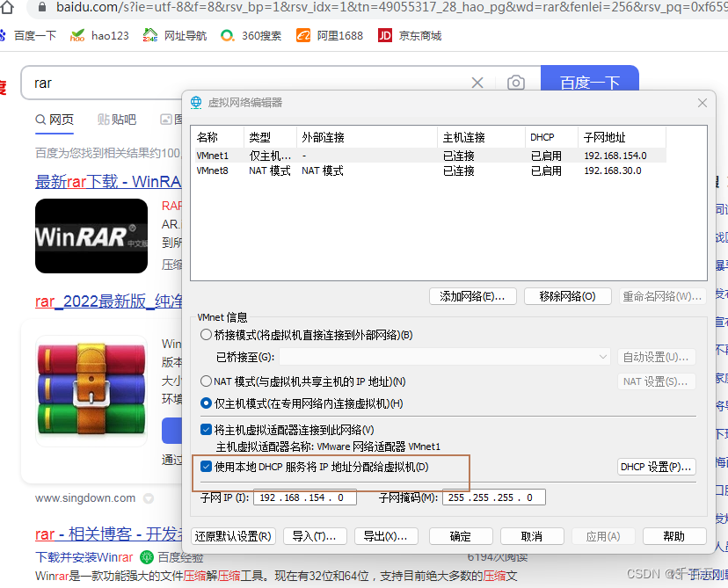
Task: Click the browser address bar URL
Action: point(390,6)
